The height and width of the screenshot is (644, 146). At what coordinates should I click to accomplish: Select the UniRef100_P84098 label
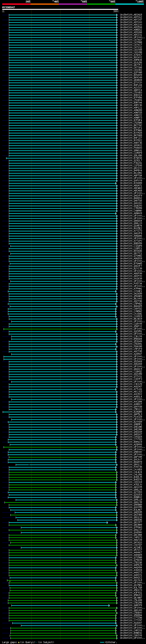coord(131,346)
